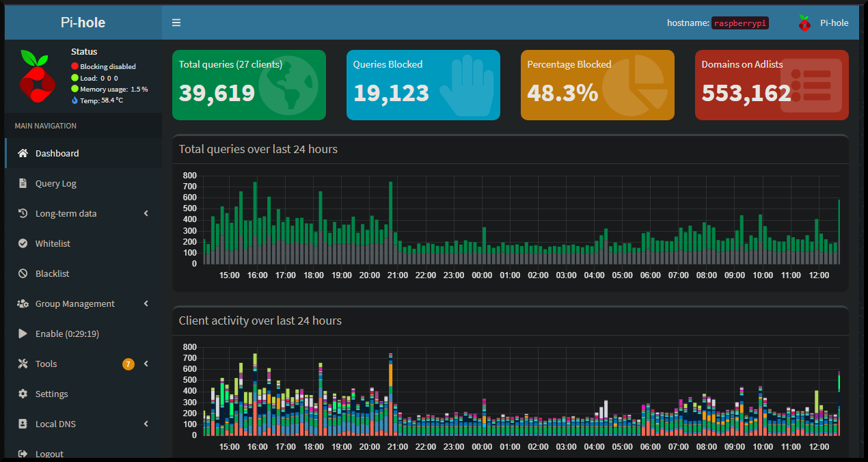The height and width of the screenshot is (462, 868).
Task: Click the Whitelist check-circle icon
Action: pyautogui.click(x=23, y=243)
